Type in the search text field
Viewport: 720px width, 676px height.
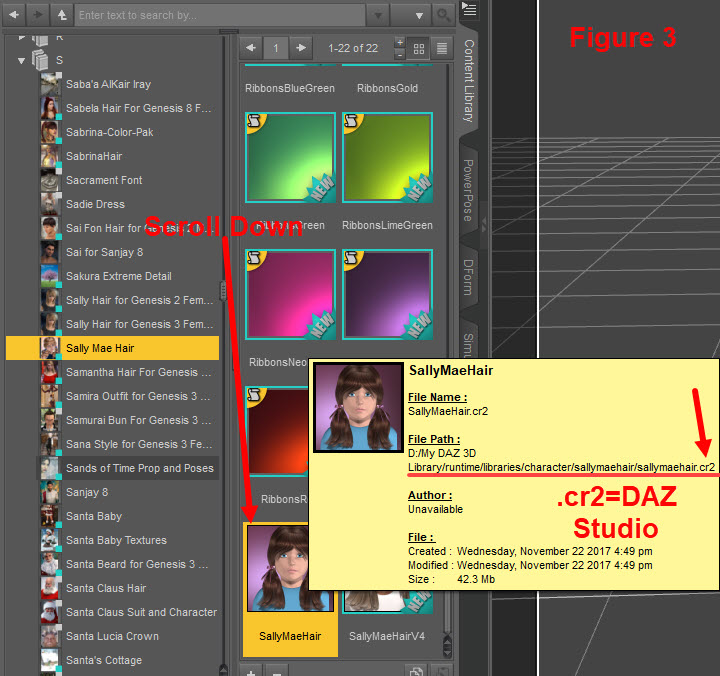pos(220,15)
